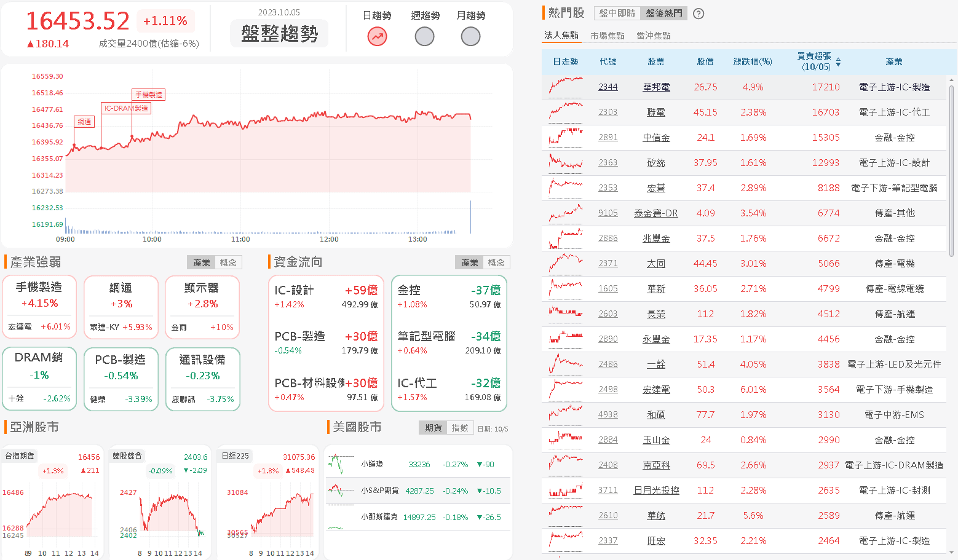Open the 熱門股 help question mark icon
The image size is (958, 560).
699,14
